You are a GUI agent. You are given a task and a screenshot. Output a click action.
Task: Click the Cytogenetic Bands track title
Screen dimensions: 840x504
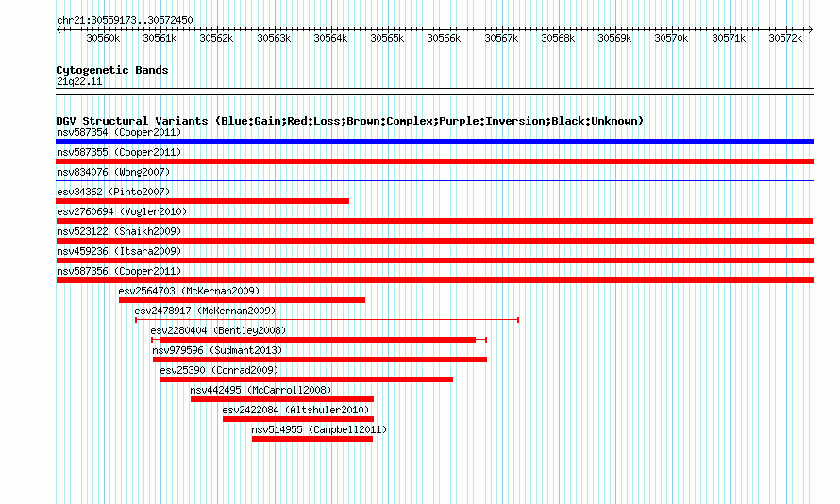click(112, 70)
